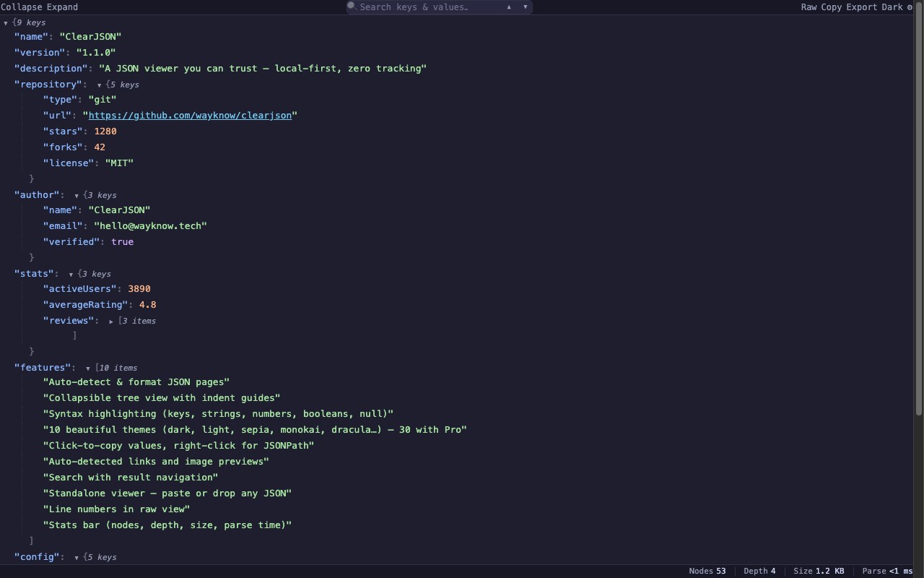Viewport: 924px width, 578px height.
Task: Select the "1.1.0" version value
Action: [x=96, y=53]
